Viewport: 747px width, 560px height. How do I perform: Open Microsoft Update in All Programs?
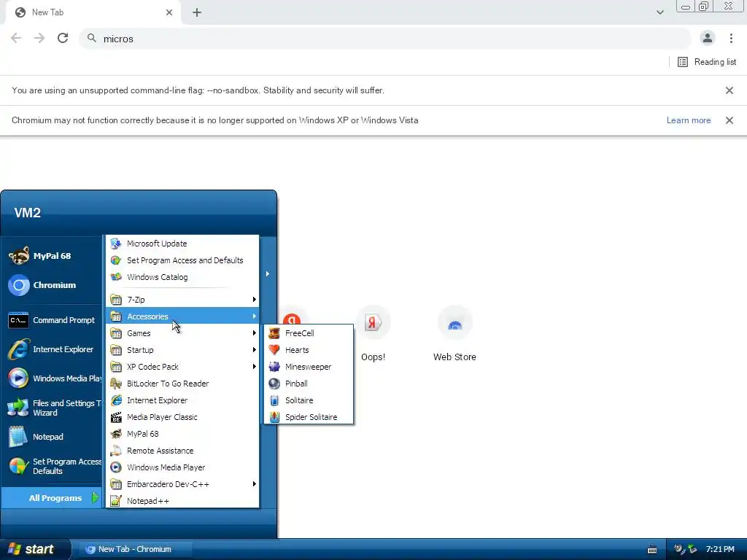182,244
